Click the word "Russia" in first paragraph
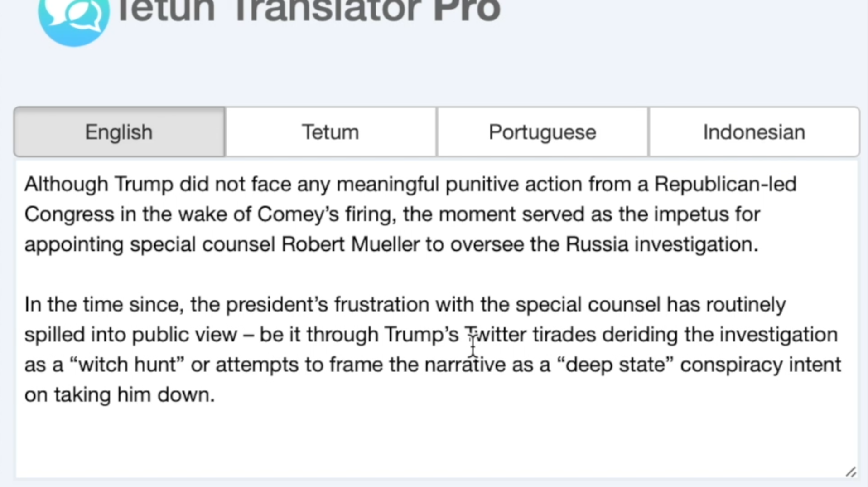Image resolution: width=868 pixels, height=487 pixels. [597, 244]
